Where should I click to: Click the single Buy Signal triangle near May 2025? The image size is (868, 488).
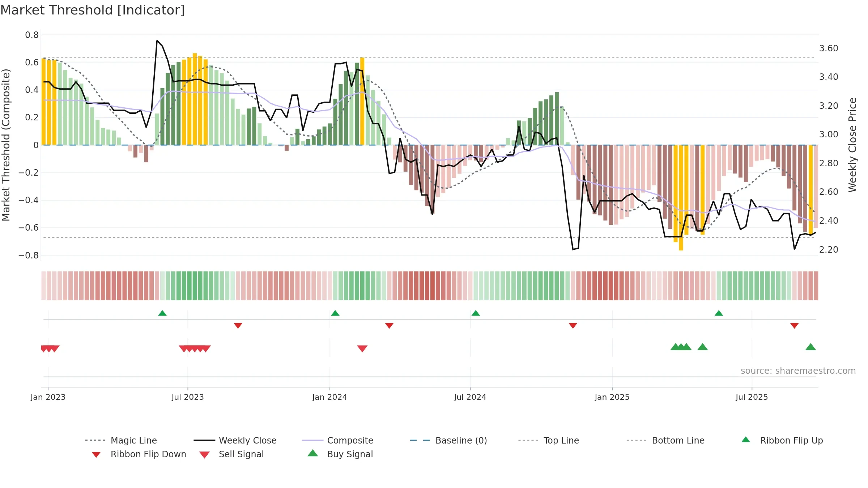click(702, 347)
